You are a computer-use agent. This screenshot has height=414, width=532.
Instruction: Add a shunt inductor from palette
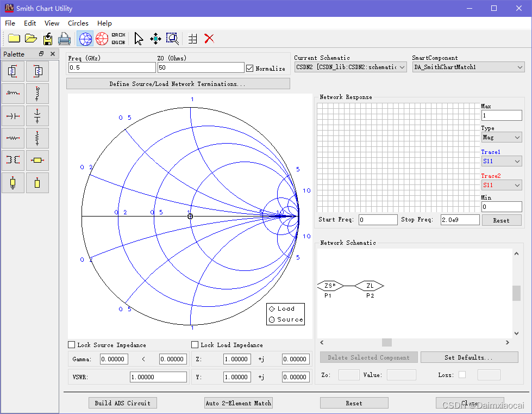pos(37,94)
